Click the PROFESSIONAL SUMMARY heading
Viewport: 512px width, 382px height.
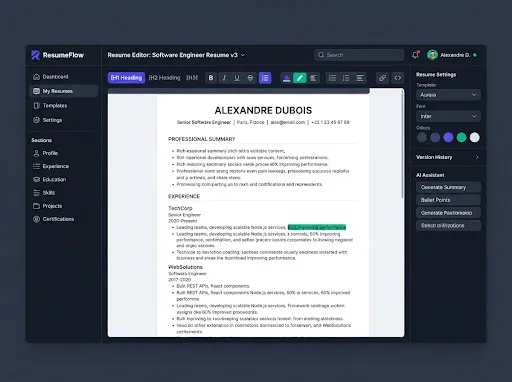click(x=202, y=139)
